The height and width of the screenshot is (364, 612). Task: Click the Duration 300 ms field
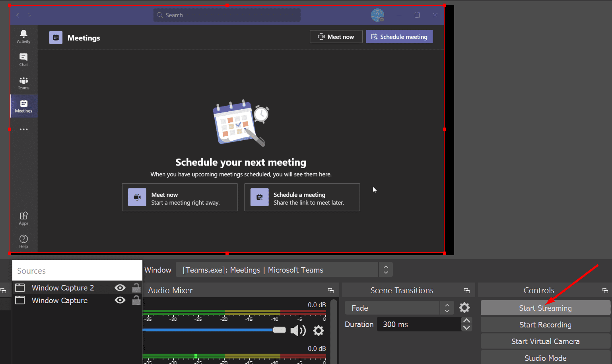[419, 324]
